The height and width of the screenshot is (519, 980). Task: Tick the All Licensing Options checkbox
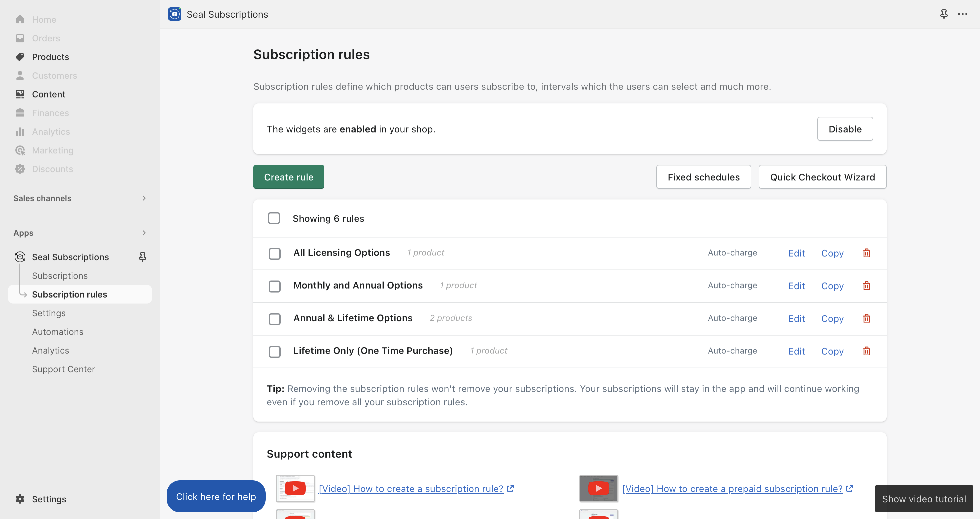274,253
